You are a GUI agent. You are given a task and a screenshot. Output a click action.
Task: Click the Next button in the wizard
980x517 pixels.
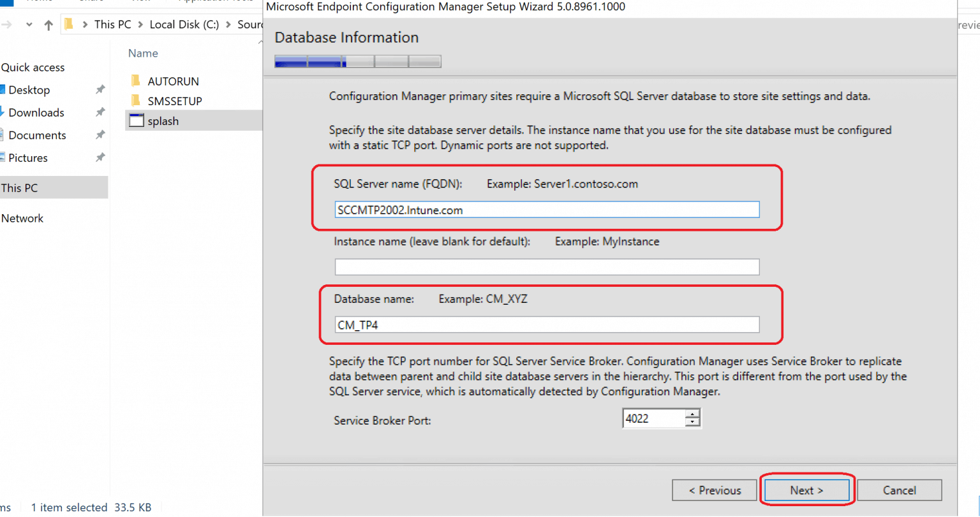coord(806,490)
